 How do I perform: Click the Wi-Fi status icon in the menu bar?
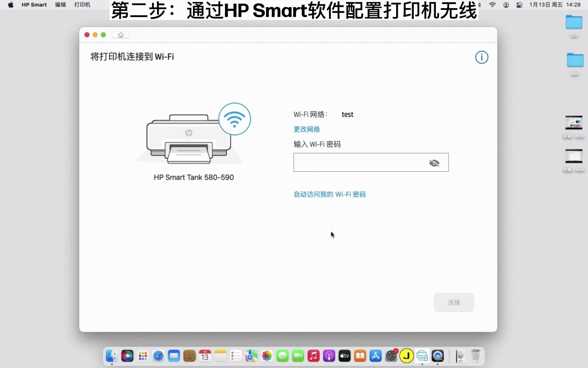coord(492,5)
